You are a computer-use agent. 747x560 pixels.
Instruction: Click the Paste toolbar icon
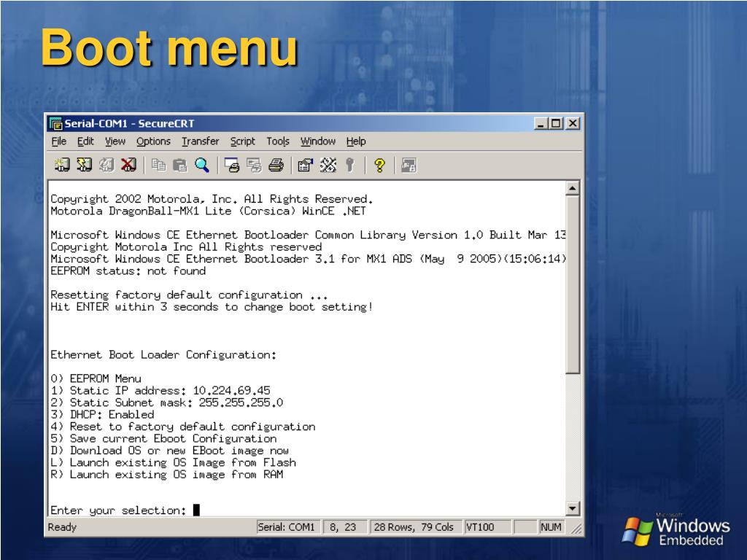point(180,166)
